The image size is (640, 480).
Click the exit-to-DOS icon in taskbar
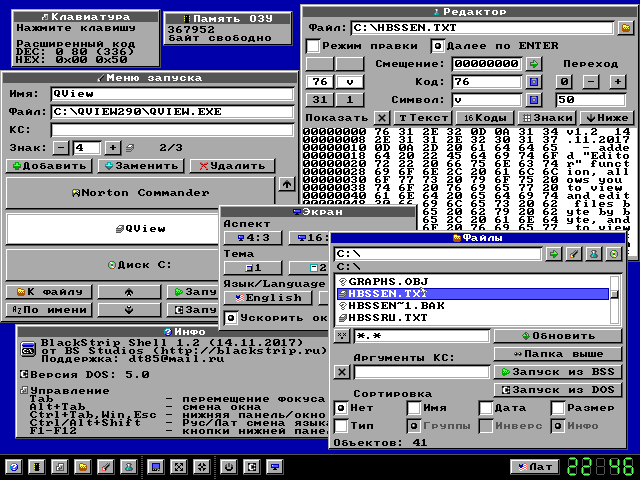coord(251,467)
